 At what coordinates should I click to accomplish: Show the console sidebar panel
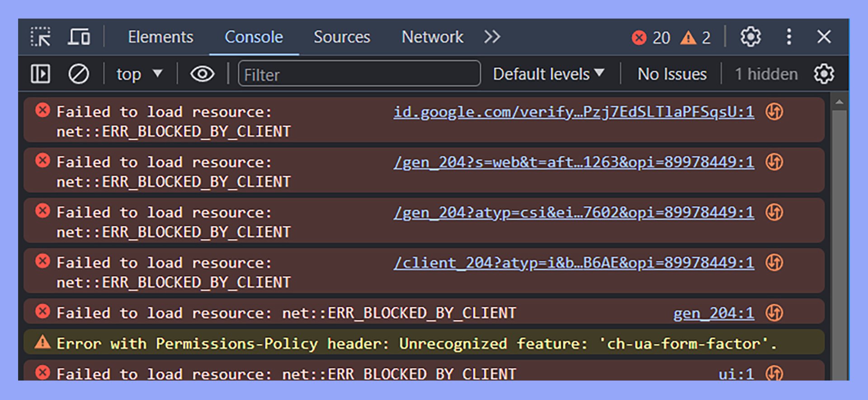(41, 74)
